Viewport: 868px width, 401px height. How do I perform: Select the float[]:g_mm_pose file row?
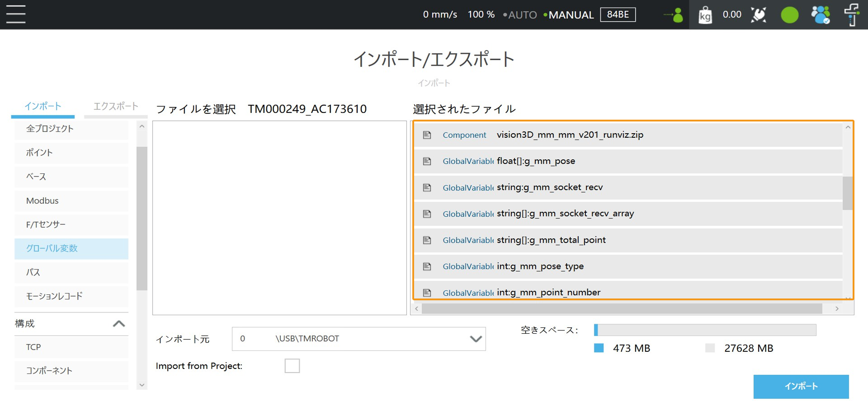pyautogui.click(x=627, y=161)
